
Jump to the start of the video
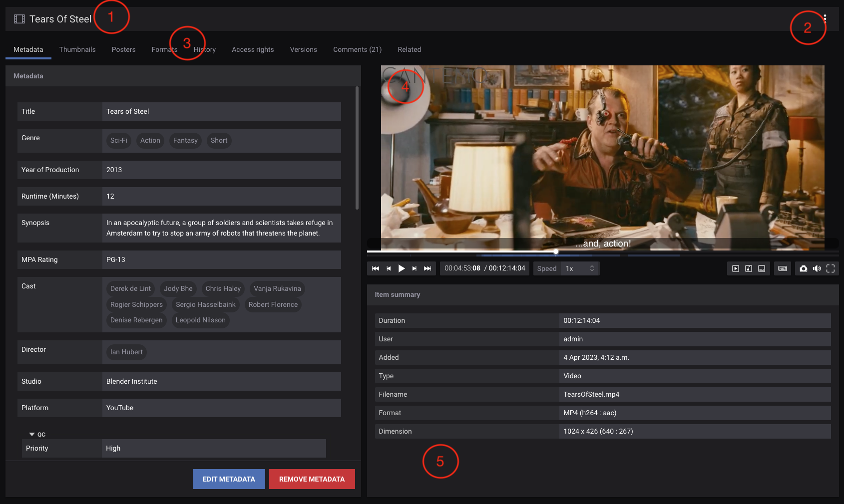(x=376, y=268)
